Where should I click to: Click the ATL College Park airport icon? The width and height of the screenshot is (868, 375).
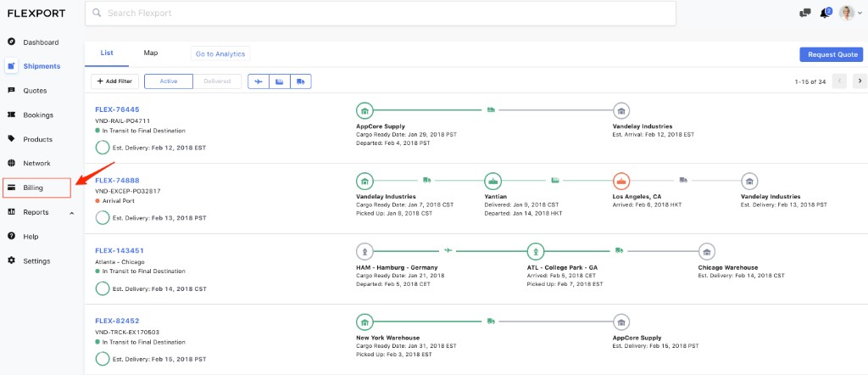[536, 251]
